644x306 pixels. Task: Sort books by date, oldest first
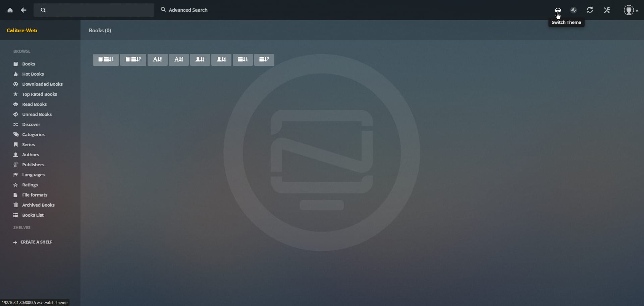pos(133,59)
